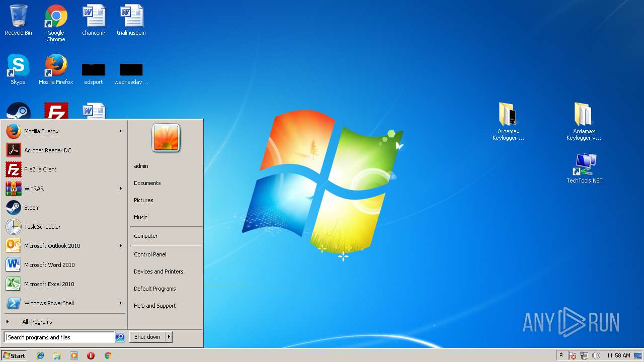
Task: Launch Google Chrome from the desktop shortcut
Action: [56, 23]
